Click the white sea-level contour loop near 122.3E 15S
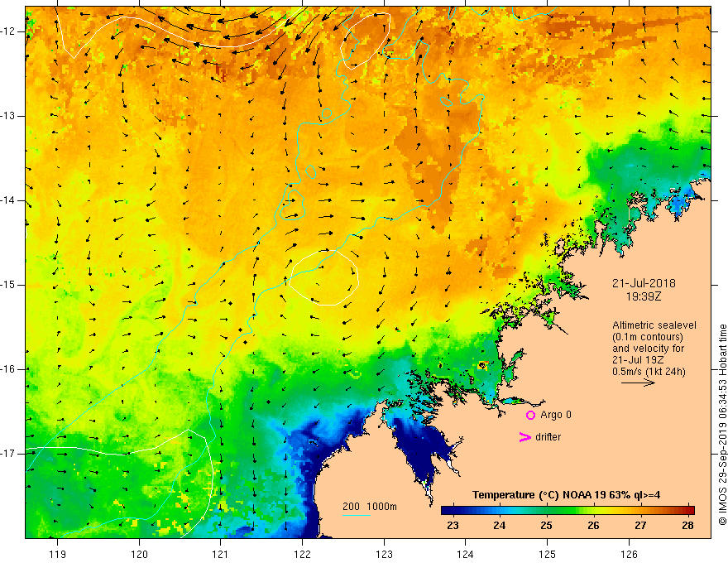 coord(323,277)
